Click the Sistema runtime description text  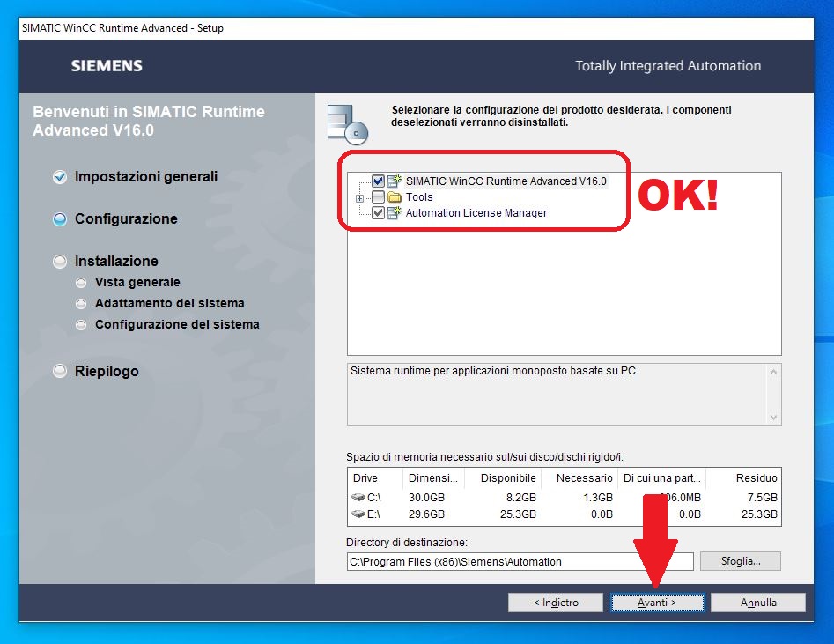click(493, 370)
